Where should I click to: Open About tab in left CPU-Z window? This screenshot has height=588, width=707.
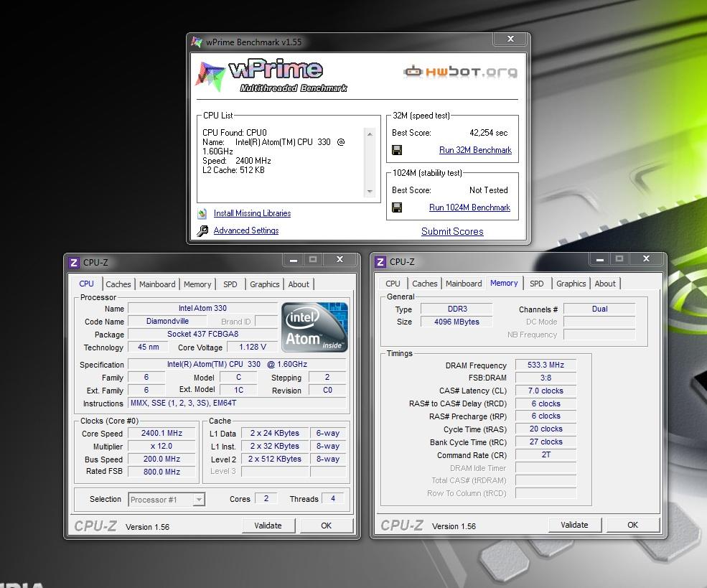[x=299, y=284]
